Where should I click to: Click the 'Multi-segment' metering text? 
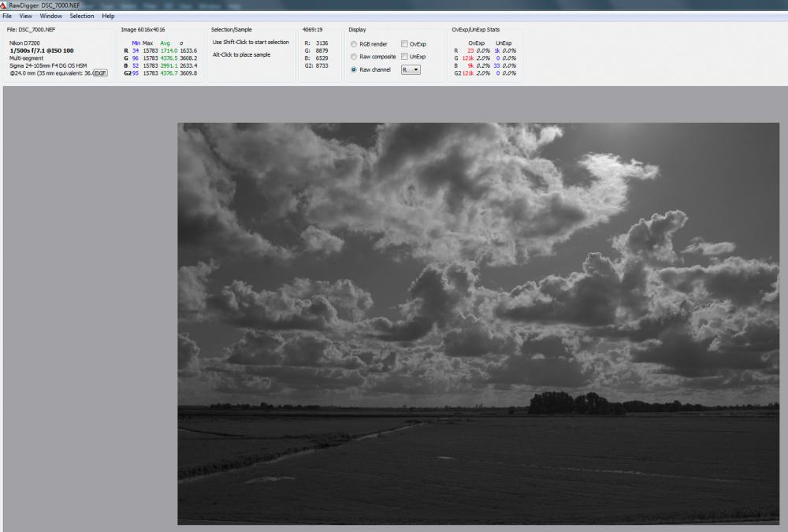pos(27,58)
